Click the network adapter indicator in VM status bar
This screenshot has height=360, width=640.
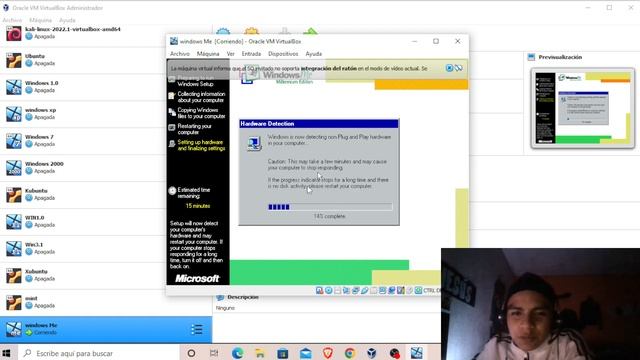pyautogui.click(x=356, y=290)
